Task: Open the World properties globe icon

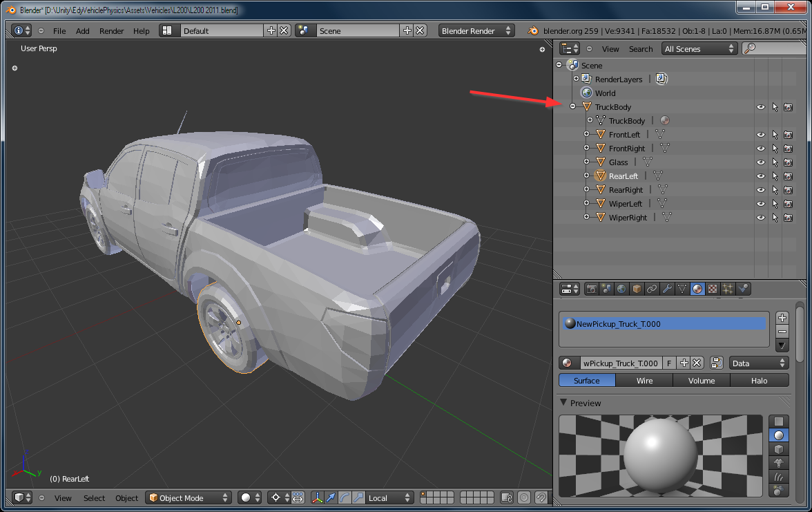Action: pyautogui.click(x=621, y=289)
